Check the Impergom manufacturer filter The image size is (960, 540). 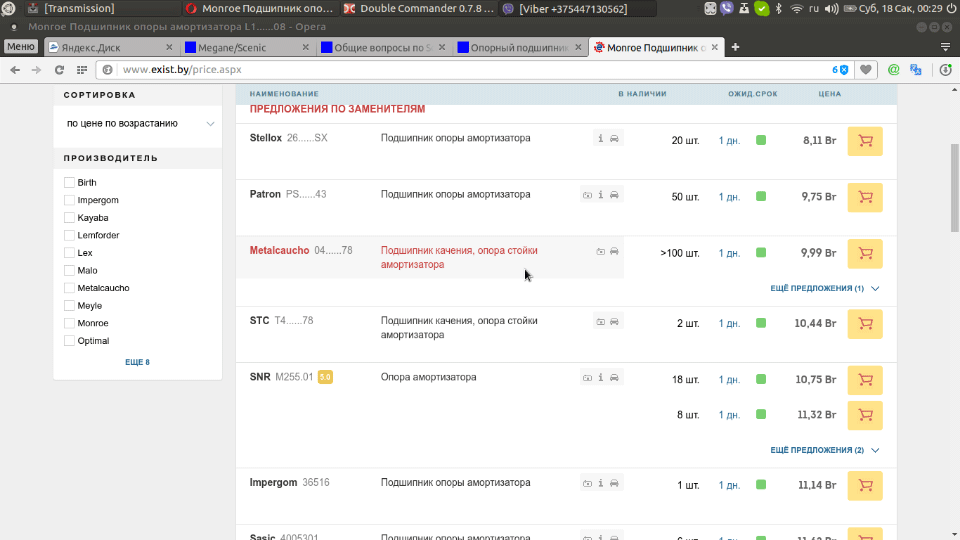tap(69, 200)
